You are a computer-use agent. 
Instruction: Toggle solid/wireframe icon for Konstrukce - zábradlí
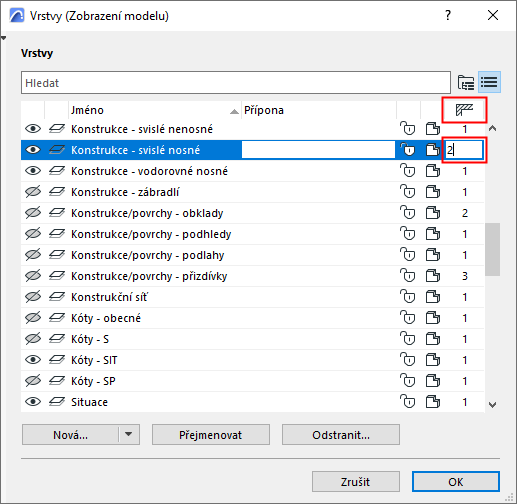433,192
